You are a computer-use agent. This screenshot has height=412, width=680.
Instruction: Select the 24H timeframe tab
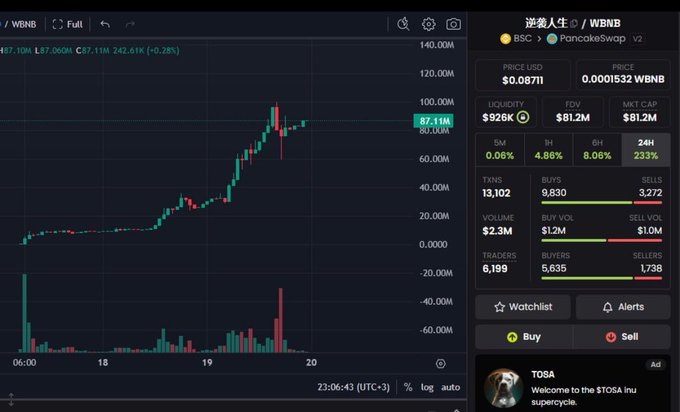[646, 150]
